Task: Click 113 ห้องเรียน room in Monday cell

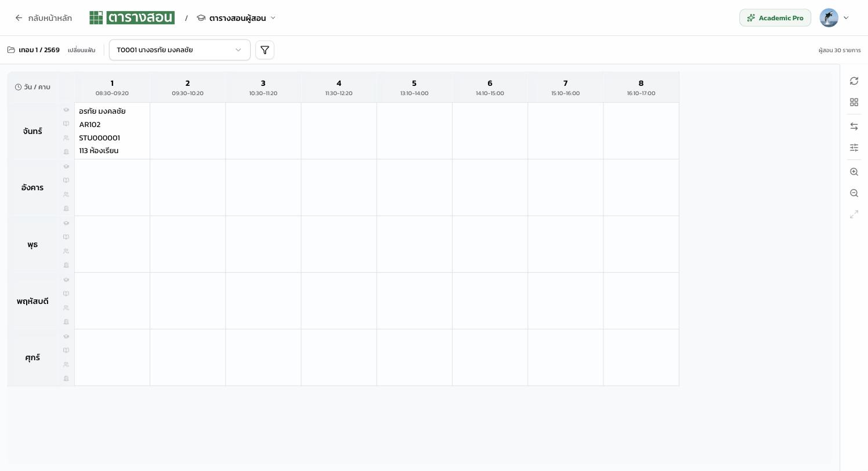Action: pyautogui.click(x=99, y=151)
